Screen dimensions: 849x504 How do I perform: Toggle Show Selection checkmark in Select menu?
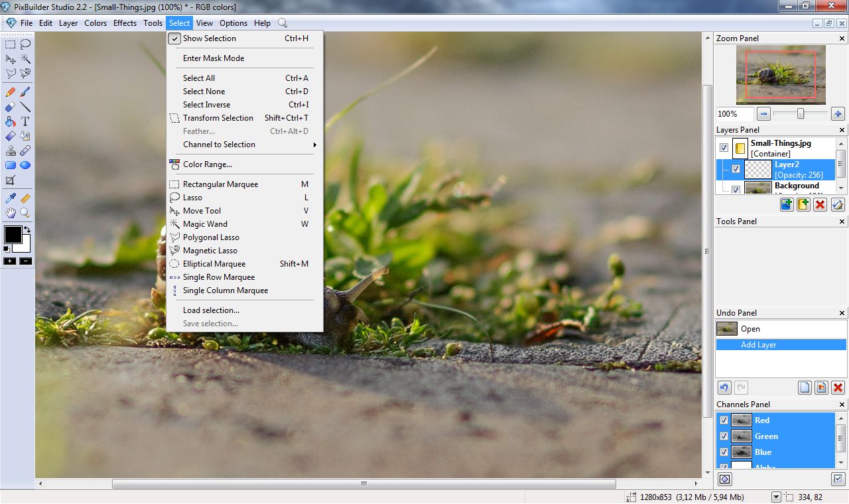(175, 38)
